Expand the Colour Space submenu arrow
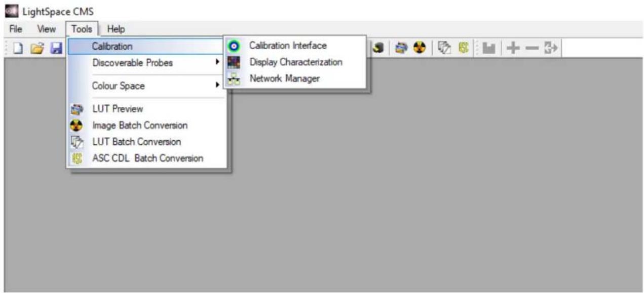 [217, 85]
